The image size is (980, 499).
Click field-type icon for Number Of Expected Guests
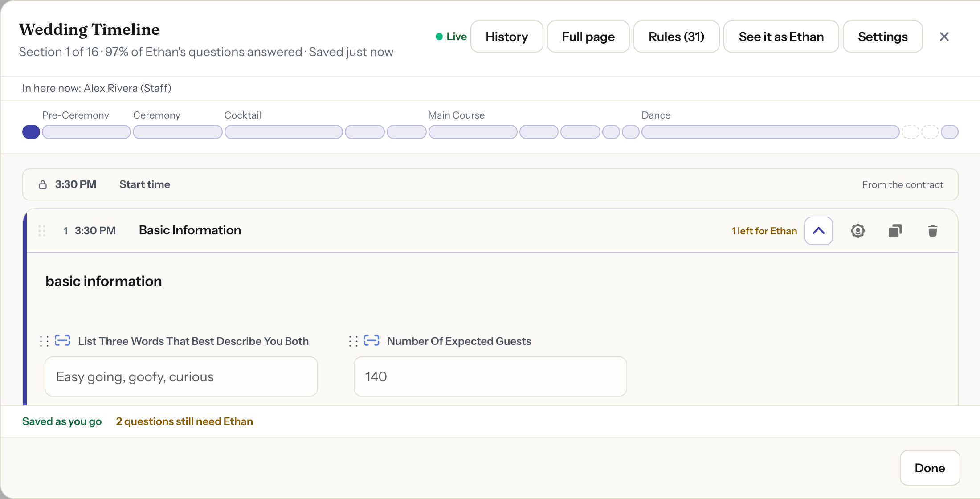tap(372, 341)
